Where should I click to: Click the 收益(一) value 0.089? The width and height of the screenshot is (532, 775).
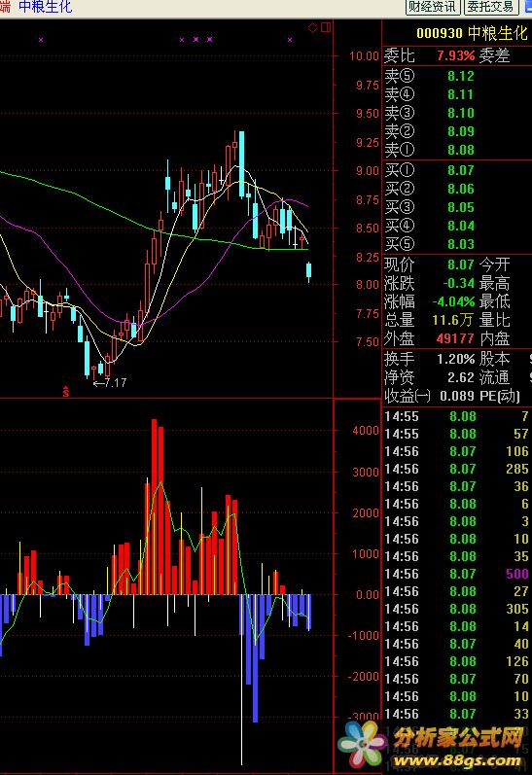(457, 396)
